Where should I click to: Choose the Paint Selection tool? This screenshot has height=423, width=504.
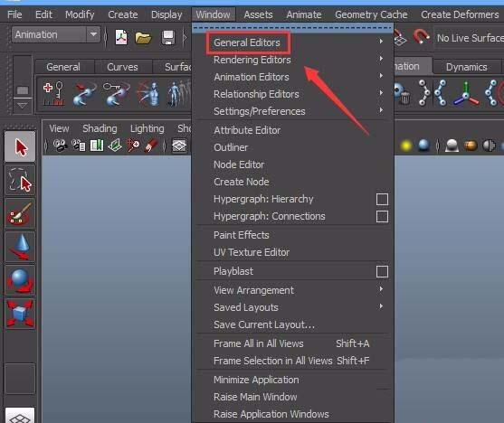20,213
